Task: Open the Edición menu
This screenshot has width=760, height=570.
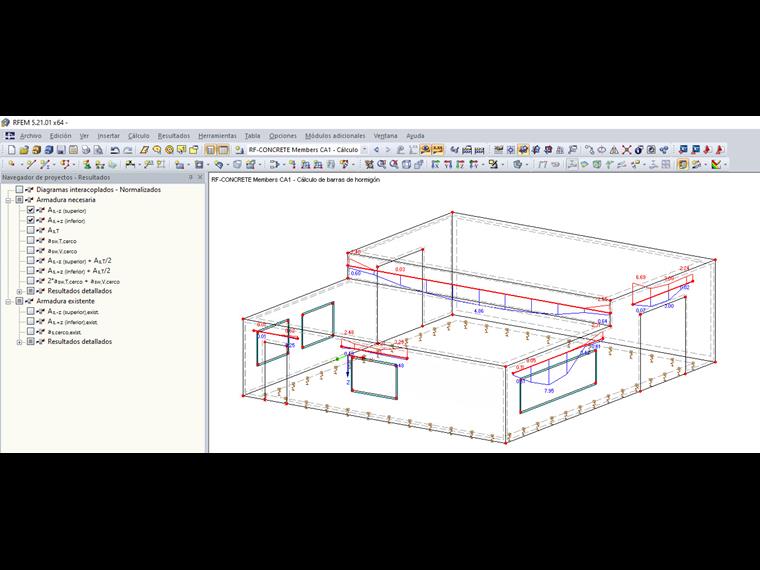Action: pyautogui.click(x=61, y=136)
